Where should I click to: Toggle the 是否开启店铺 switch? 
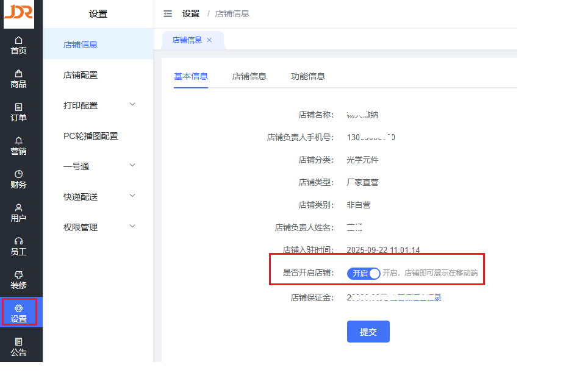364,273
